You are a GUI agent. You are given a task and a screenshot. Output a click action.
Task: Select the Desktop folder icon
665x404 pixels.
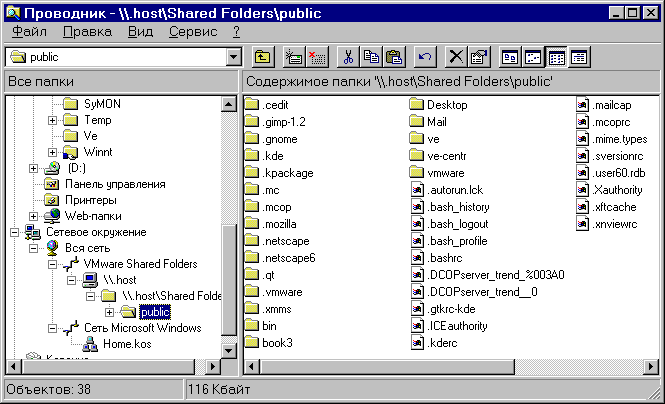[417, 104]
